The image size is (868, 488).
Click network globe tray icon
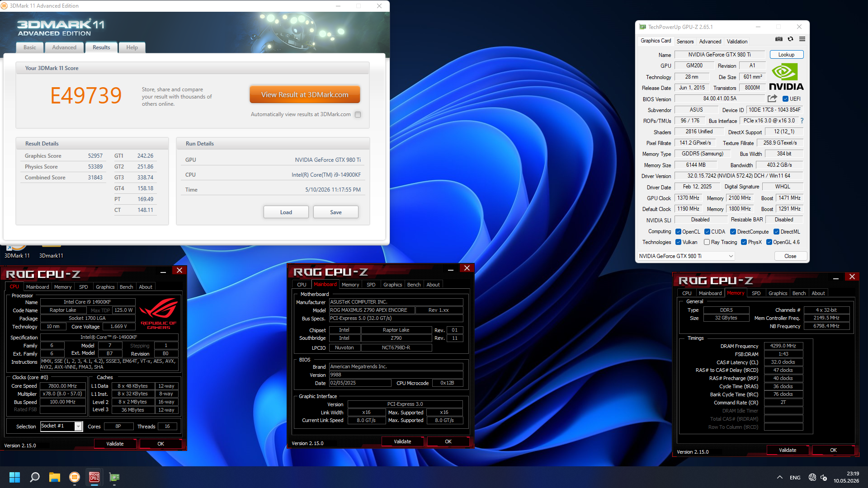pyautogui.click(x=812, y=477)
